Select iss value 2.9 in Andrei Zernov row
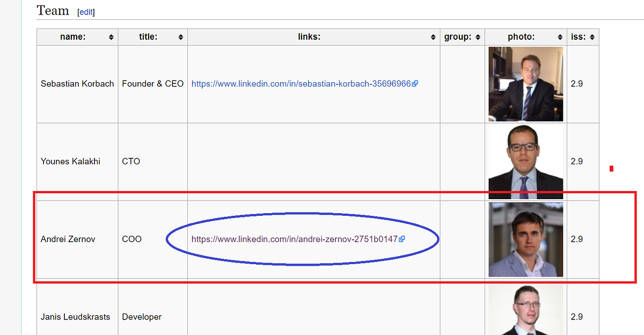This screenshot has width=644, height=335. point(577,239)
